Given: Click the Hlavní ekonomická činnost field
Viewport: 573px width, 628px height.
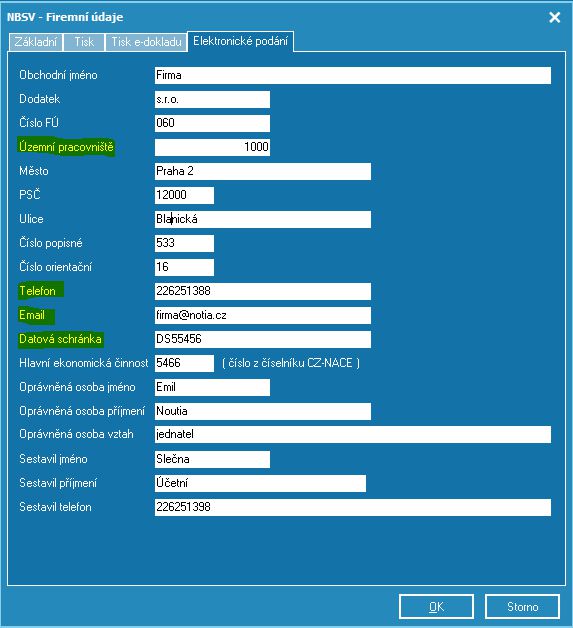Looking at the screenshot, I should click(x=184, y=363).
